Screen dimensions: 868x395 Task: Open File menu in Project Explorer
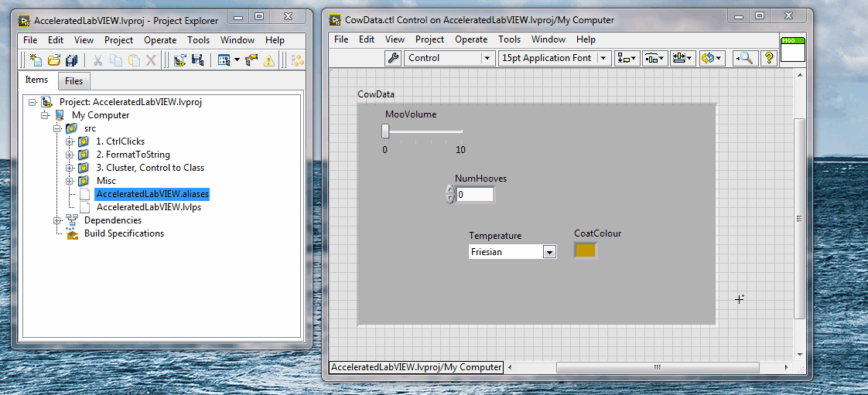pos(30,40)
